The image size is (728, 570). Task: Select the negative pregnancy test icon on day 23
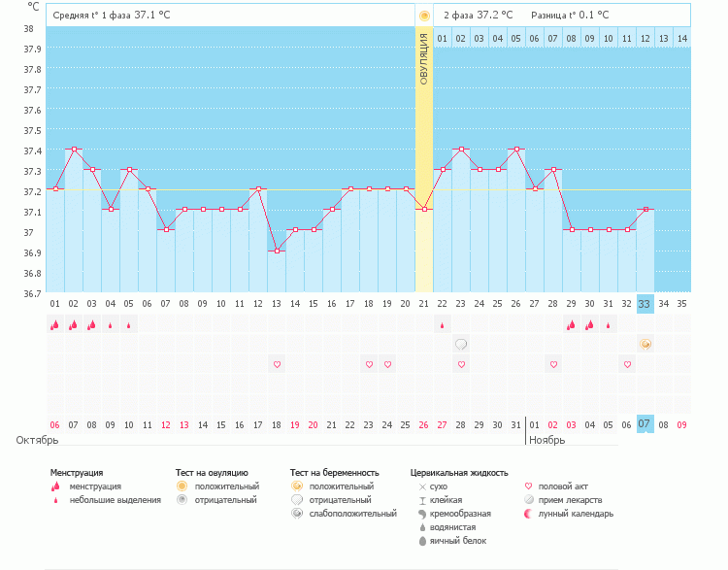[x=461, y=345]
